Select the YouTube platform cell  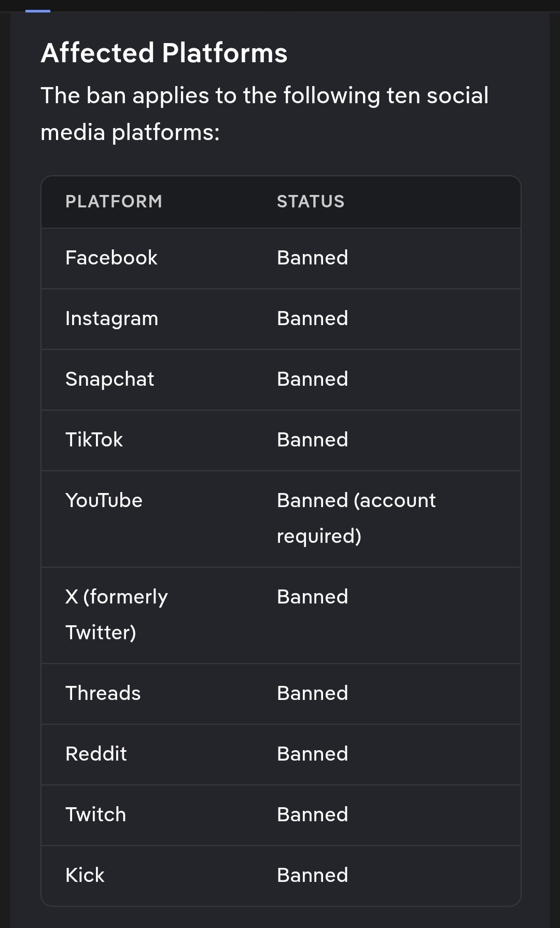coord(104,500)
